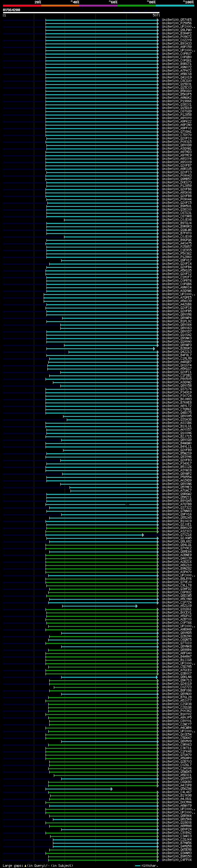Click on UniRef100_P09672

[177, 37]
